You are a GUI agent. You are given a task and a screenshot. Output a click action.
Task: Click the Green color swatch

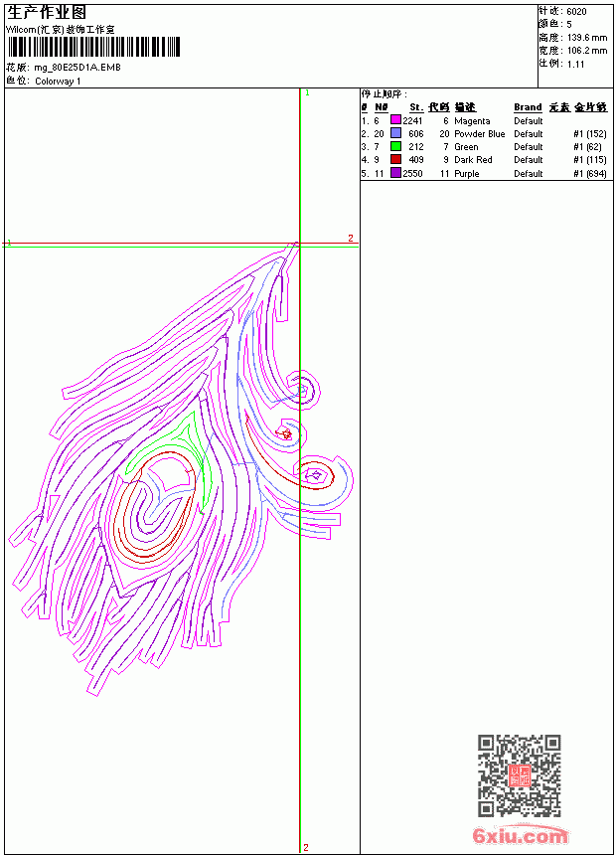tap(395, 146)
